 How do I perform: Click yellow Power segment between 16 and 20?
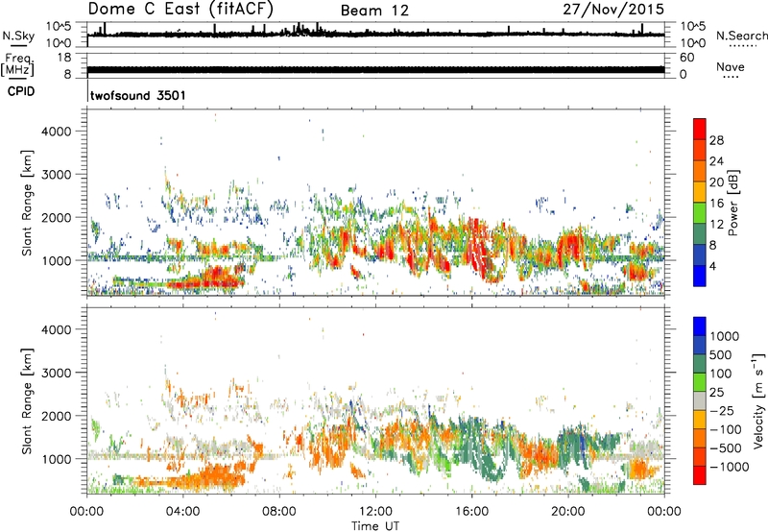click(700, 192)
